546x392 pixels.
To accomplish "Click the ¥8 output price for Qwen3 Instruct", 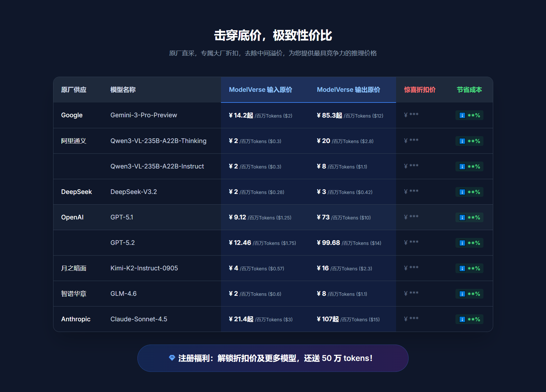I will (322, 166).
